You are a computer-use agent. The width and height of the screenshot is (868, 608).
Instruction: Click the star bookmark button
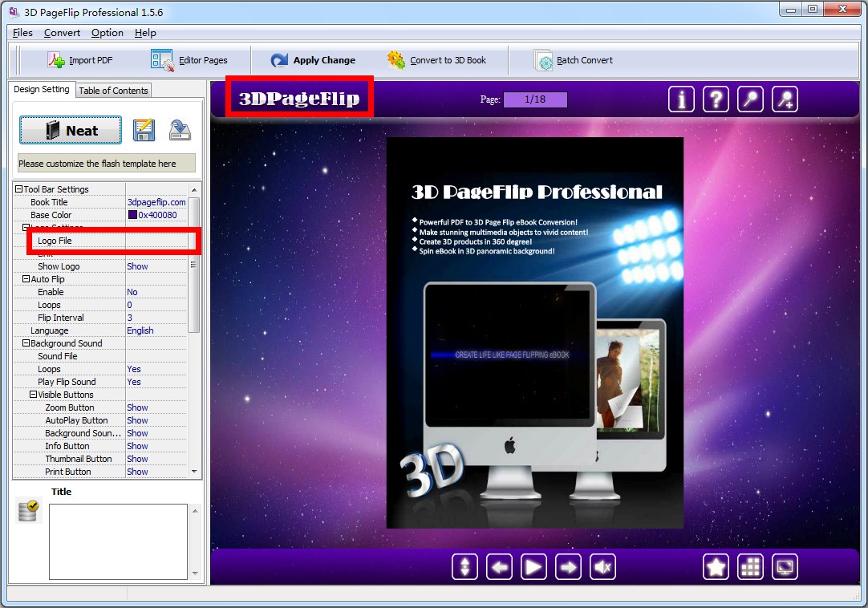click(x=716, y=567)
